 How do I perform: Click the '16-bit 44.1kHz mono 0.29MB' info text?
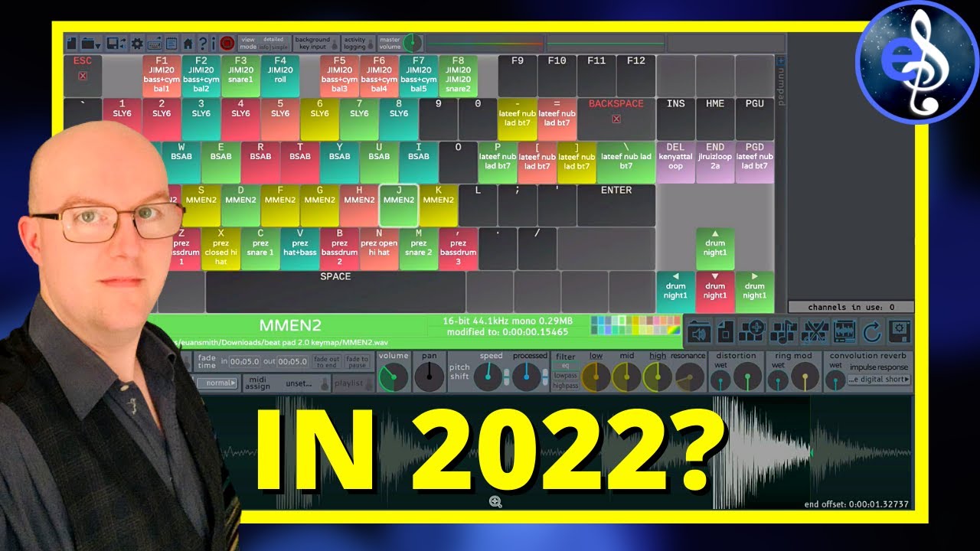click(x=508, y=321)
